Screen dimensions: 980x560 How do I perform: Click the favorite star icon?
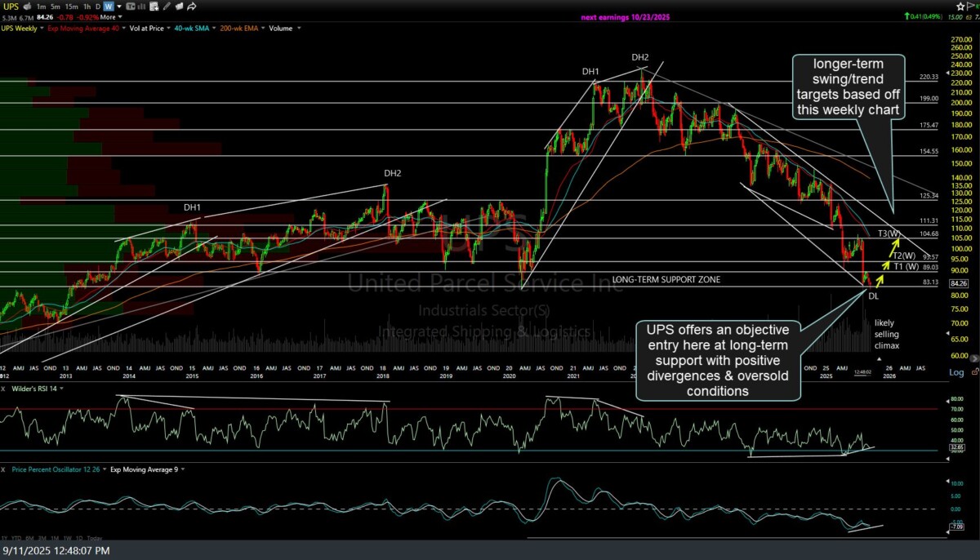(x=961, y=6)
